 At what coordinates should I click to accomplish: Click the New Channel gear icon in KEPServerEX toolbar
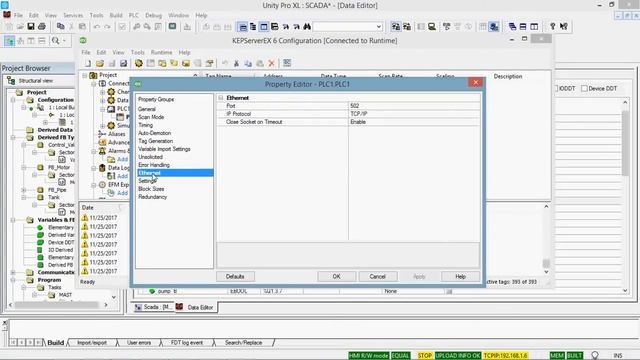point(139,63)
